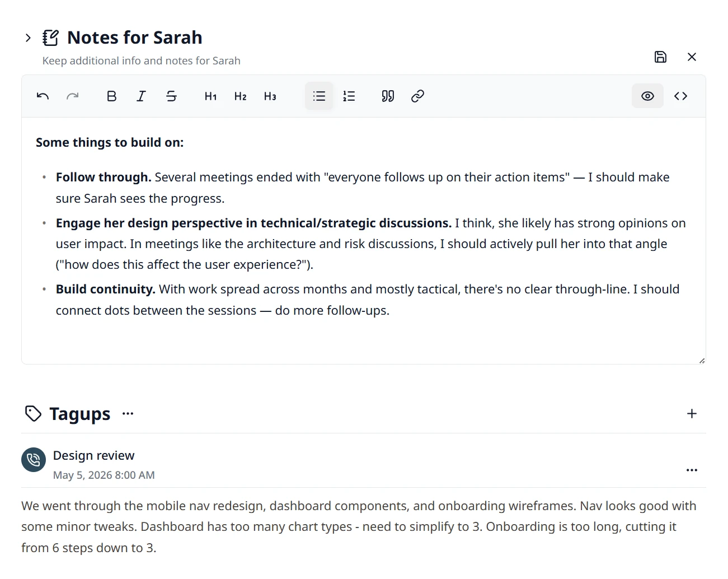The width and height of the screenshot is (728, 579).
Task: Toggle preview mode with the eye icon
Action: pyautogui.click(x=647, y=96)
